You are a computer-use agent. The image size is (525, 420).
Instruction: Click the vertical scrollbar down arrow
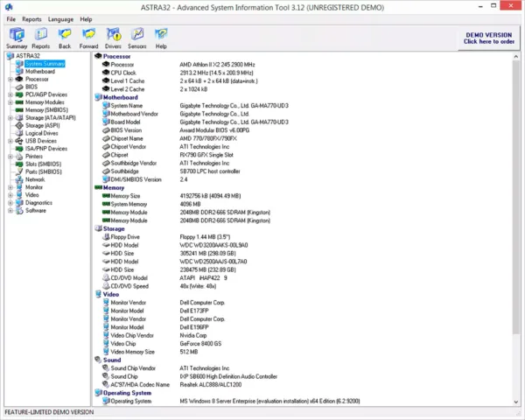pos(516,402)
